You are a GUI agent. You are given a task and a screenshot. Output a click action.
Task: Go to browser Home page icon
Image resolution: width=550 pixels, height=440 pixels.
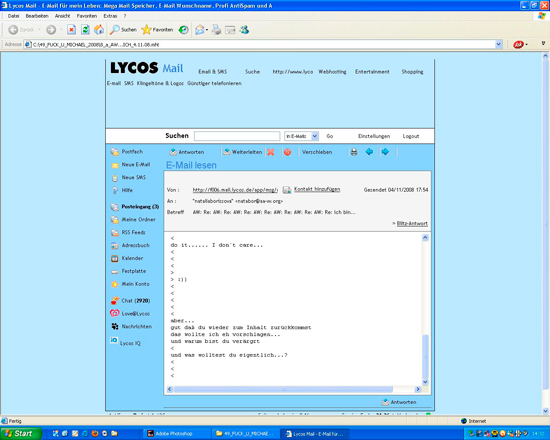[99, 30]
